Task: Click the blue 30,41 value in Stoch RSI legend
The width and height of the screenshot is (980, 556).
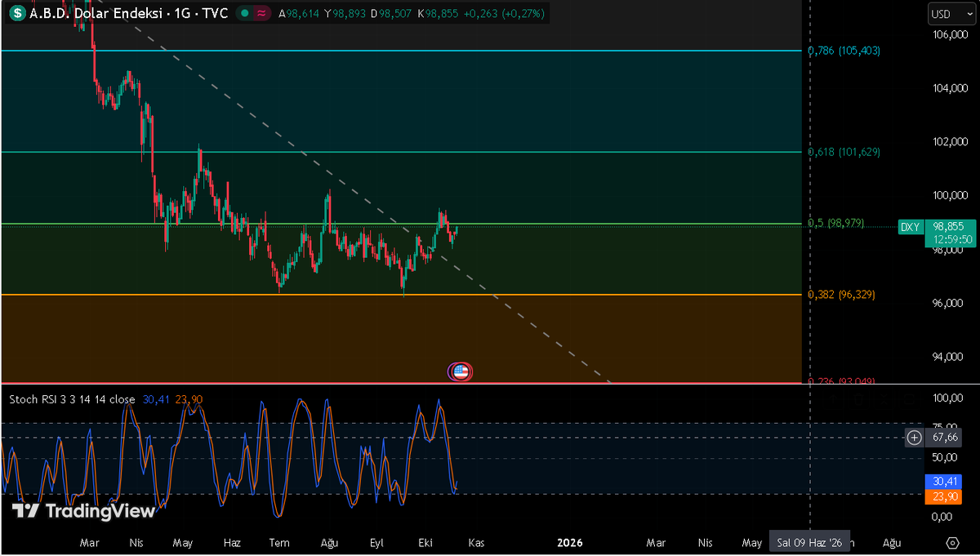Action: tap(156, 399)
